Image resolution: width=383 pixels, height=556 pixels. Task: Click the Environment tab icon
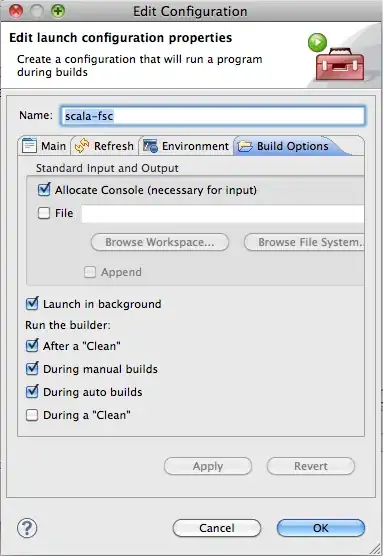tap(150, 146)
